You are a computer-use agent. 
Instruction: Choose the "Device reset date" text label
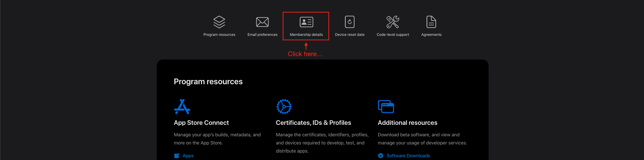click(349, 35)
